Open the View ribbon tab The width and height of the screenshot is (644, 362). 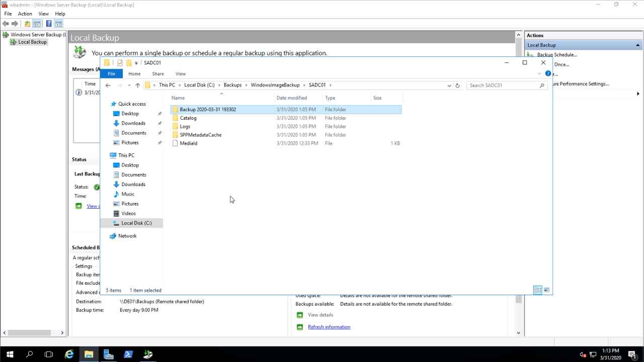(180, 74)
